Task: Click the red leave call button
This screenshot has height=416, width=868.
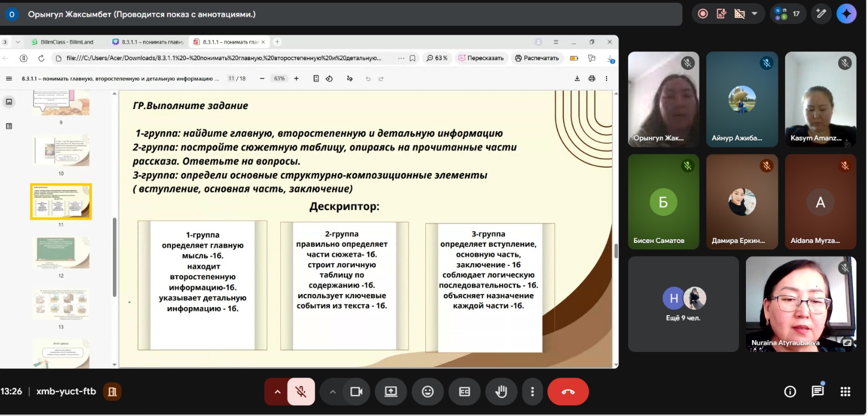Action: click(x=567, y=392)
